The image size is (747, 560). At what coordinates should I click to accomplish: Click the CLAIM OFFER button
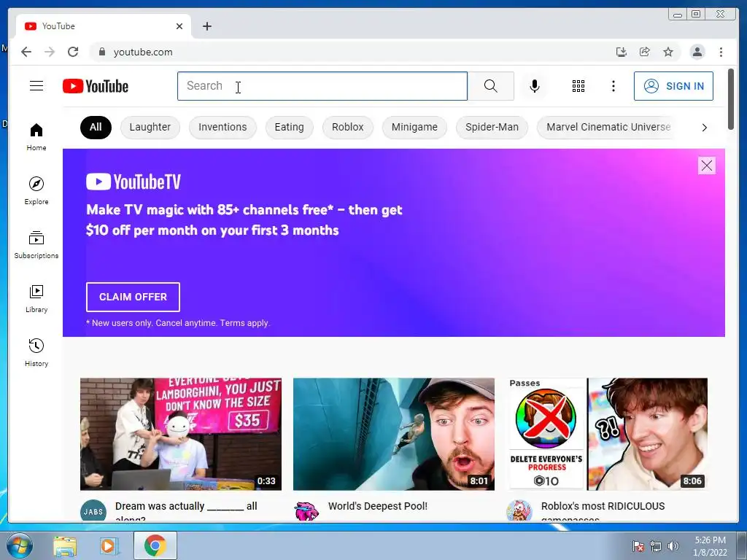pos(133,297)
